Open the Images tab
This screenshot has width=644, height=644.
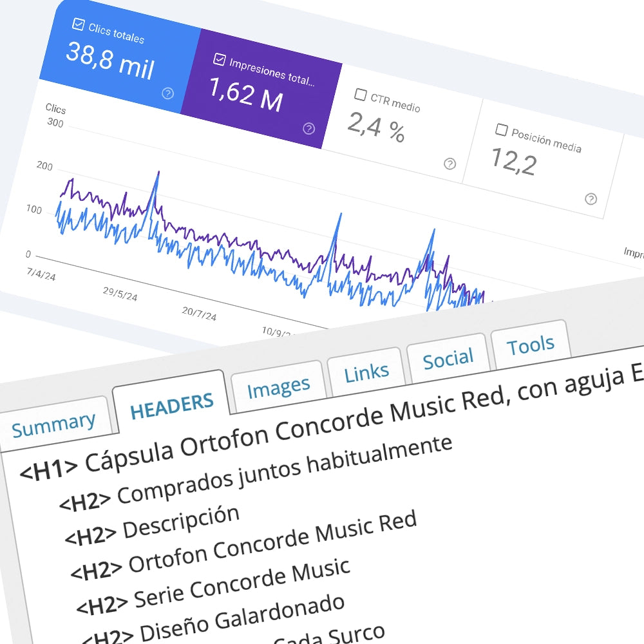coord(278,387)
